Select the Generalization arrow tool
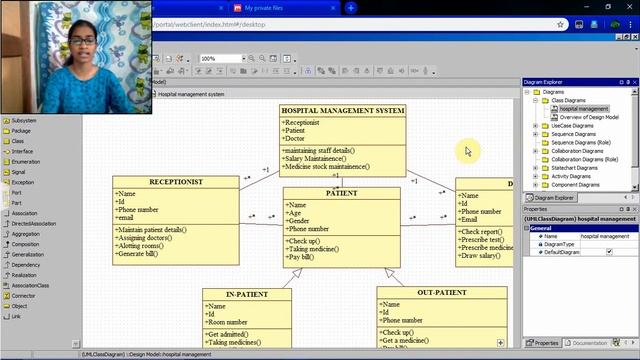This screenshot has width=640, height=360. point(23,255)
